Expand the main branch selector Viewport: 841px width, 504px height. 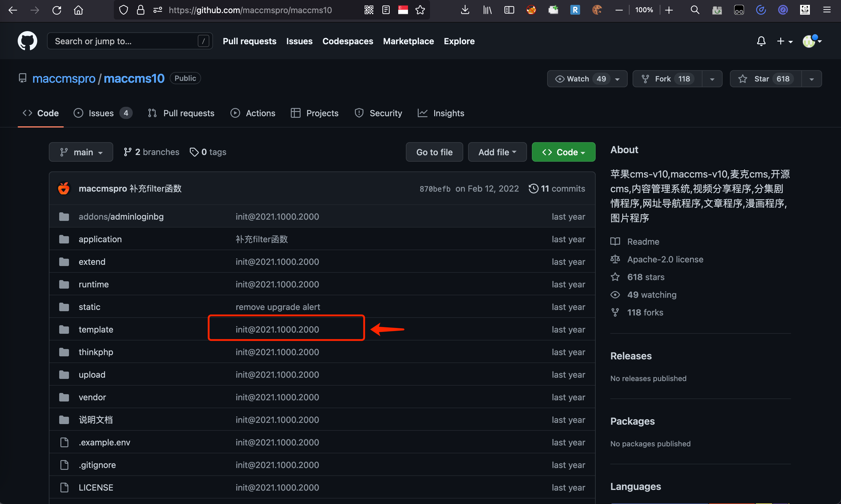coord(81,152)
